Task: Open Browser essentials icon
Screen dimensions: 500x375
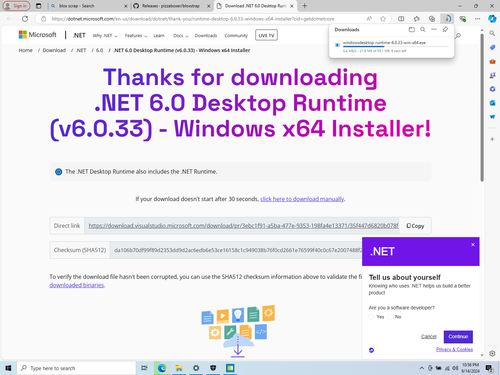Action: (x=462, y=19)
